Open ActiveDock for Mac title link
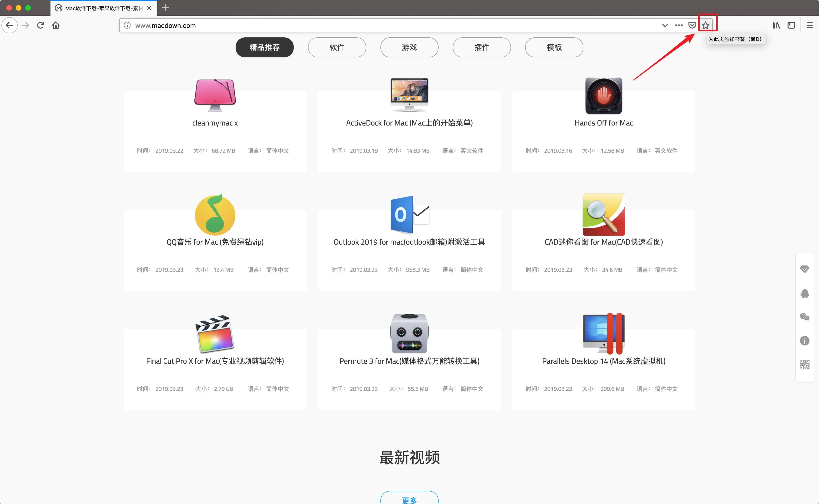The width and height of the screenshot is (819, 504). pyautogui.click(x=409, y=123)
